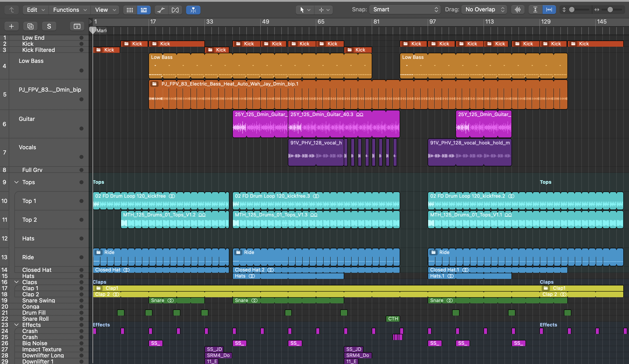The image size is (629, 364).
Task: Click the first Kick Filtered folder icon
Action: (98, 50)
